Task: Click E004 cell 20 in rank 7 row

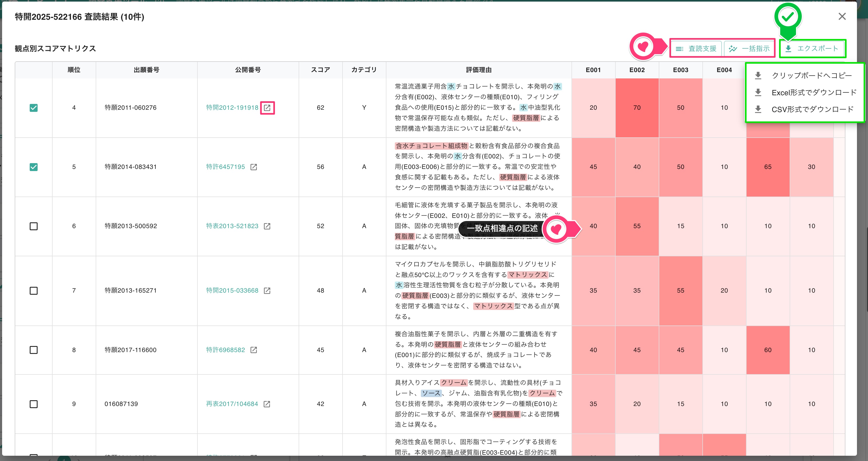Action: point(724,291)
